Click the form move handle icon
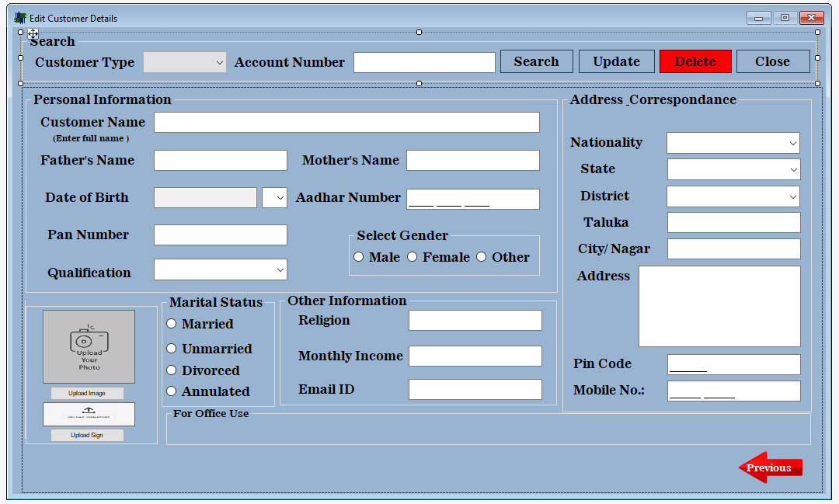The height and width of the screenshot is (504, 839). click(33, 34)
